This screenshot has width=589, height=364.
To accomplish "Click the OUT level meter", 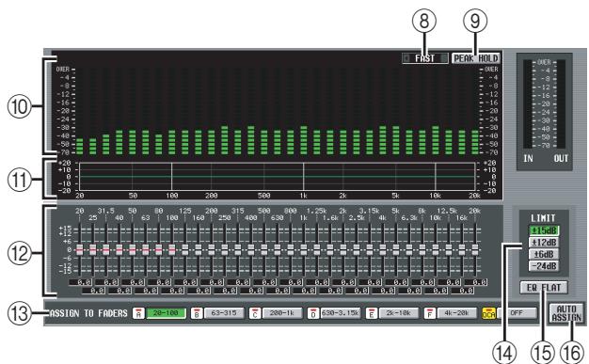I will pos(561,104).
